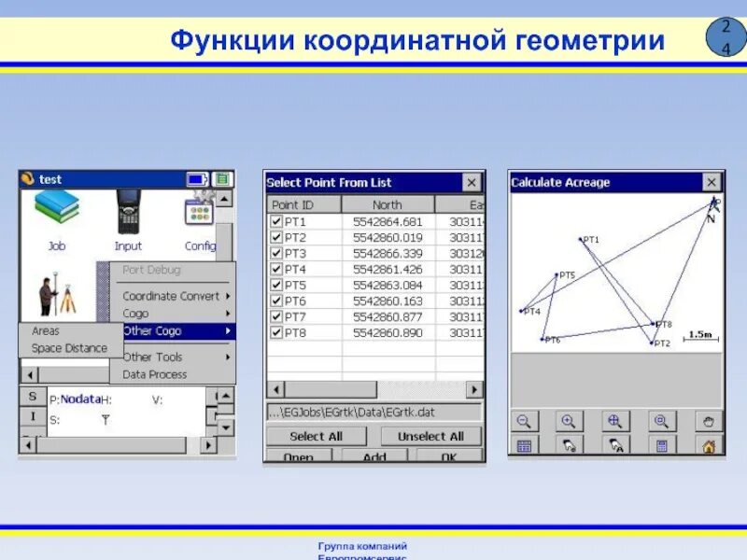Image resolution: width=747 pixels, height=560 pixels.
Task: Uncheck the PT2 checkbox
Action: pyautogui.click(x=275, y=237)
